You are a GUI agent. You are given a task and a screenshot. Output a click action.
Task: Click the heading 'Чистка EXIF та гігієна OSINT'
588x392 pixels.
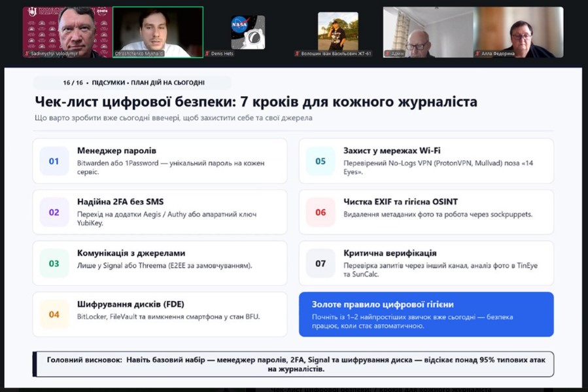pyautogui.click(x=400, y=202)
